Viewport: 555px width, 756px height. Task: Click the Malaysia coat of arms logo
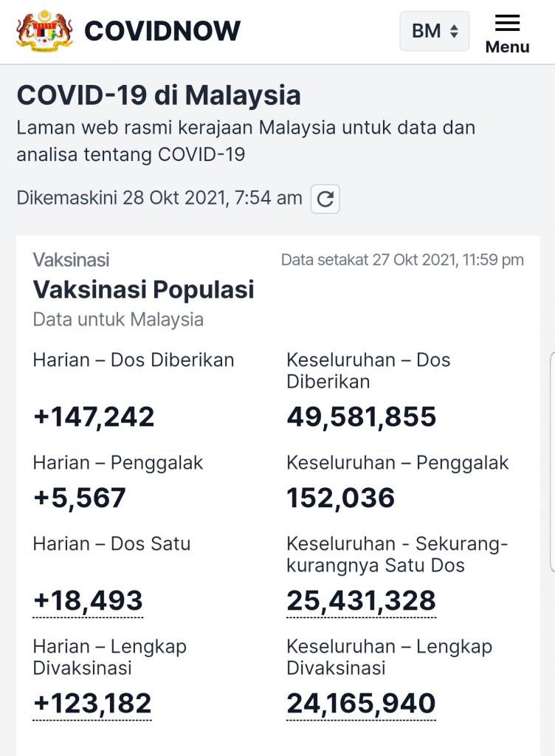point(44,30)
